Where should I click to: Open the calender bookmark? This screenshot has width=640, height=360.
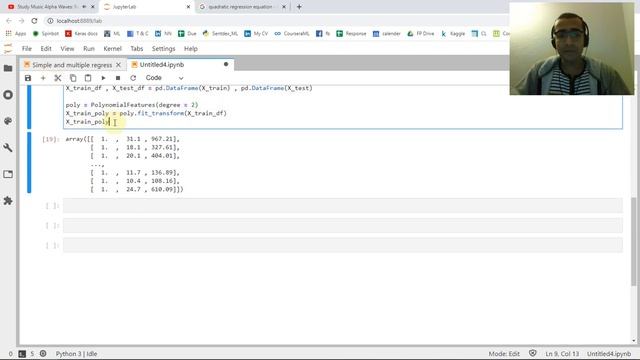coord(387,33)
